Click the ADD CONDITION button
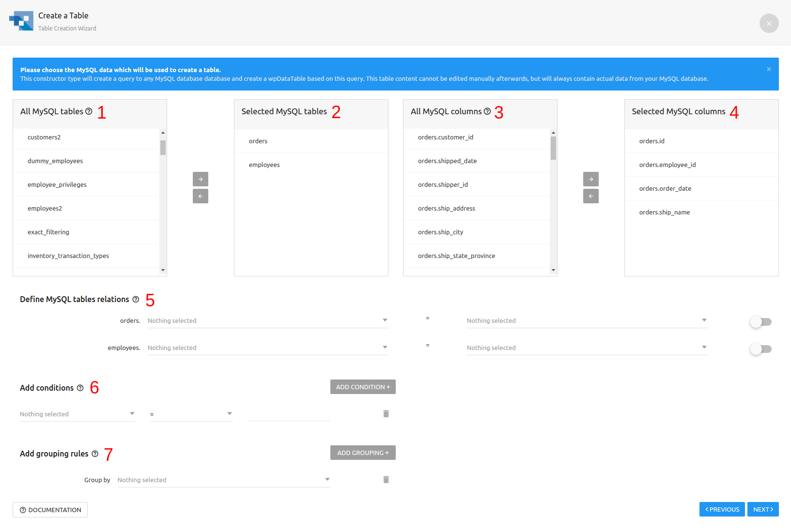791x532 pixels. [362, 387]
